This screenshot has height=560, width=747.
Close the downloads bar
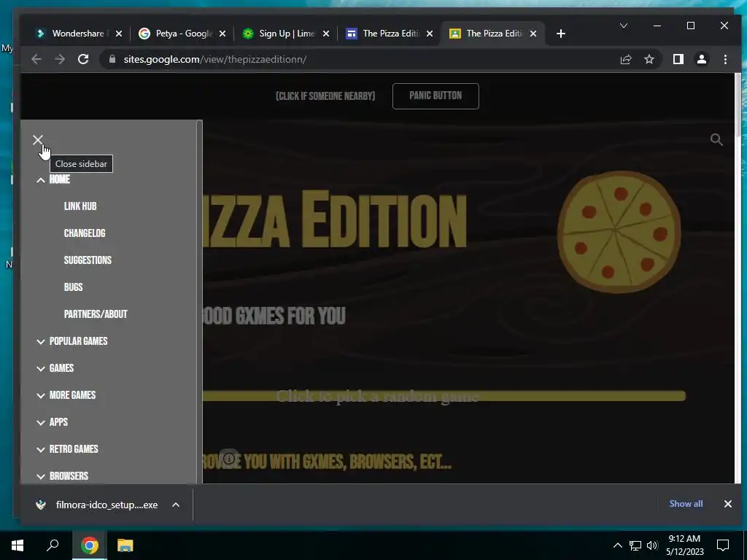click(727, 504)
